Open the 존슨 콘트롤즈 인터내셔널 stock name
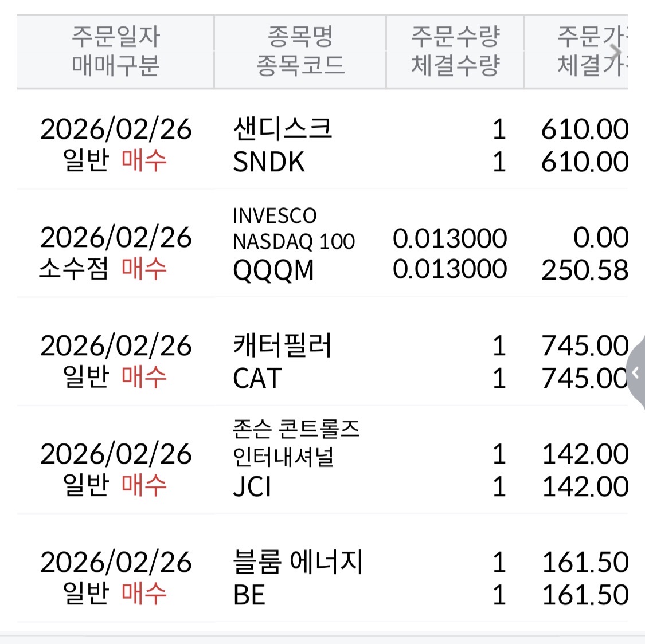 point(296,443)
